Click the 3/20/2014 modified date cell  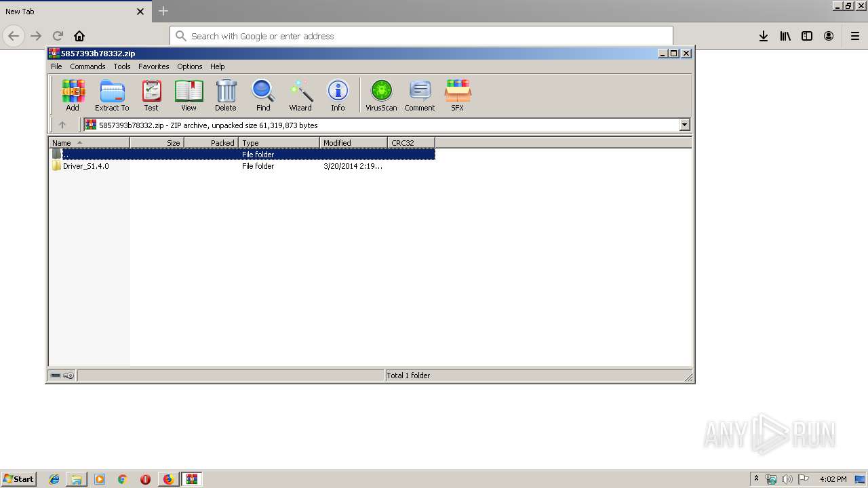tap(353, 166)
